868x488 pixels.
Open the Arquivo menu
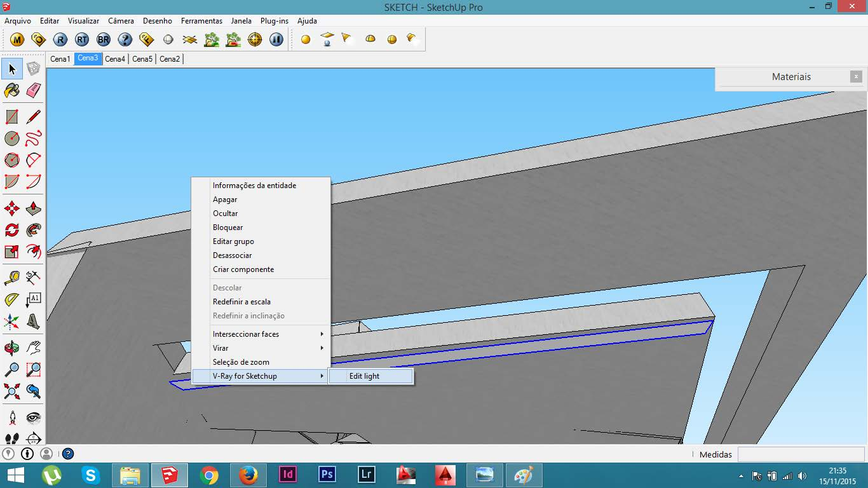pos(18,21)
